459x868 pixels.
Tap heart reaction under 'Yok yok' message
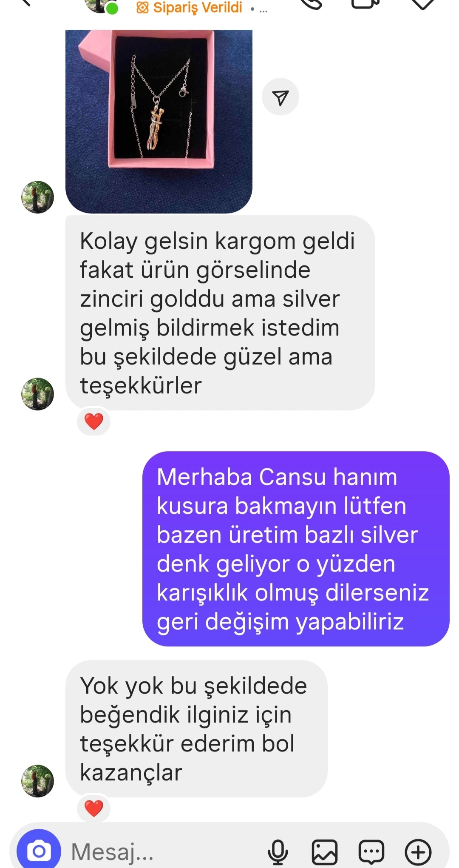point(94,808)
